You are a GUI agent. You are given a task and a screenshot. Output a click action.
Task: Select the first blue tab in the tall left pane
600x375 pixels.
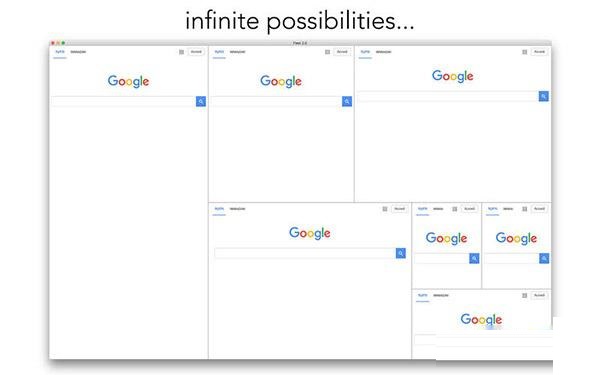pos(60,52)
